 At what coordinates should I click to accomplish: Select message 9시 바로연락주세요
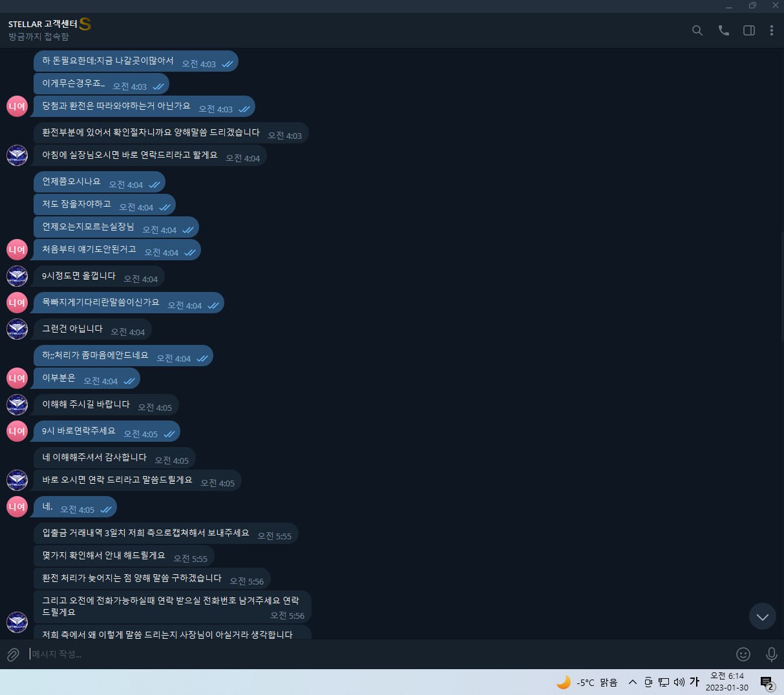pyautogui.click(x=107, y=431)
